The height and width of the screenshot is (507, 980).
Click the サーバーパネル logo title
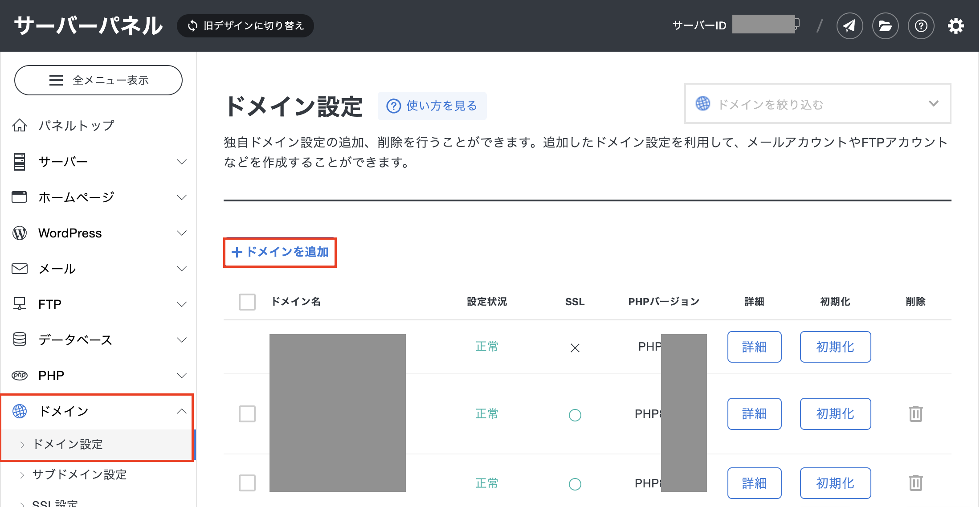coord(88,26)
